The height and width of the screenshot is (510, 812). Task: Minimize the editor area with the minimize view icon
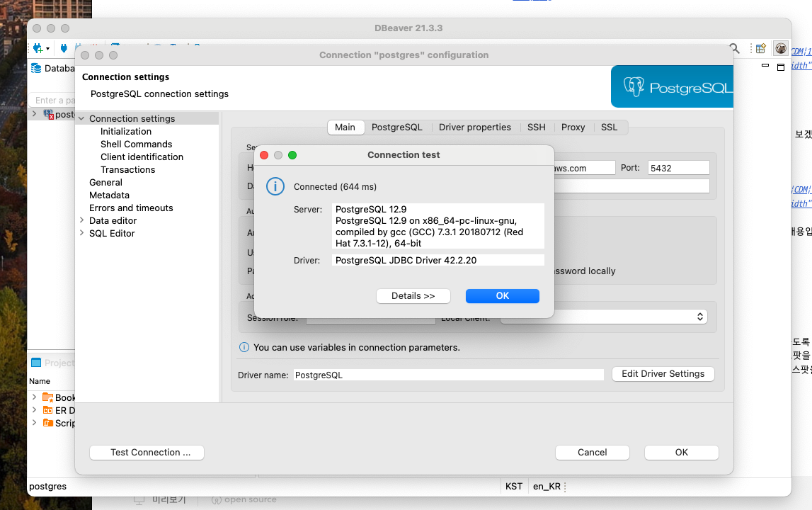tap(765, 66)
